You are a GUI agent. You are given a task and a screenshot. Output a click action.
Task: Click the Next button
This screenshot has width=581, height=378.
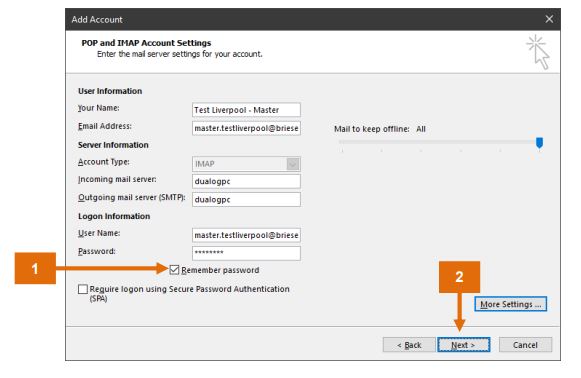464,345
